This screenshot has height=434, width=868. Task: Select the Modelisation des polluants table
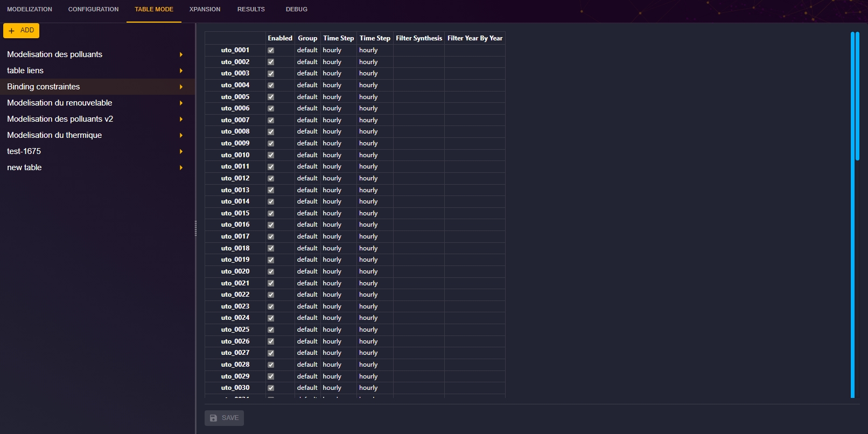pos(97,54)
